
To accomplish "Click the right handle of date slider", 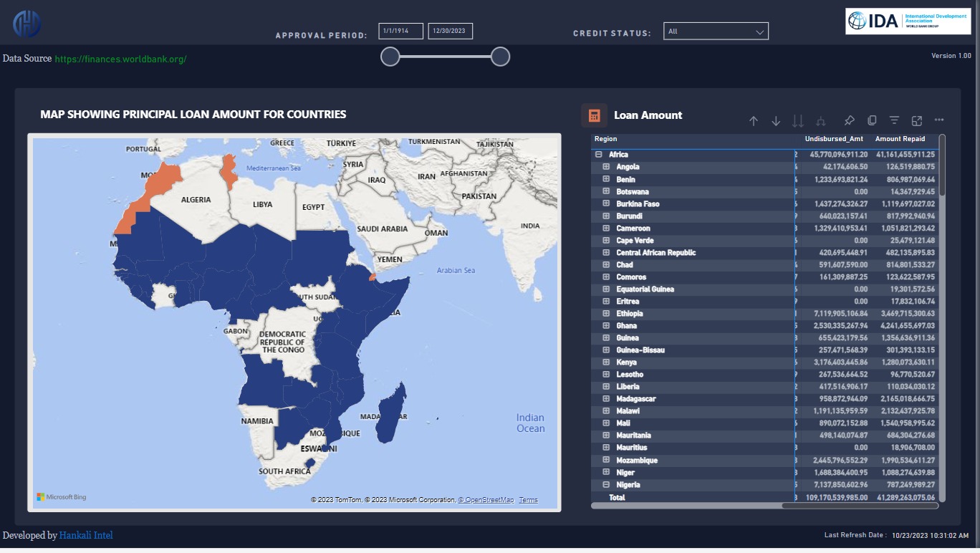I will click(x=500, y=57).
